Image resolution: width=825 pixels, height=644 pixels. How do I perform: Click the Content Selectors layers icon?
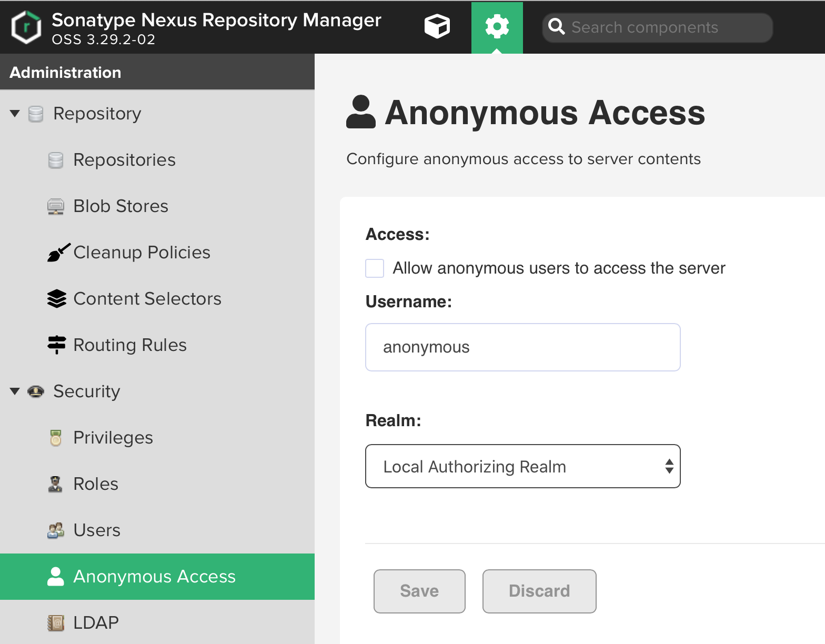point(57,299)
